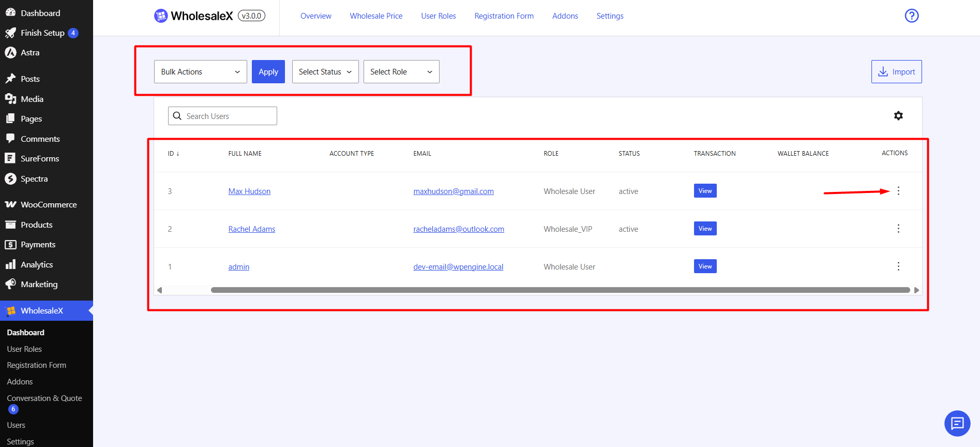Open Rachel Adams user profile link
The width and height of the screenshot is (980, 447).
(252, 229)
